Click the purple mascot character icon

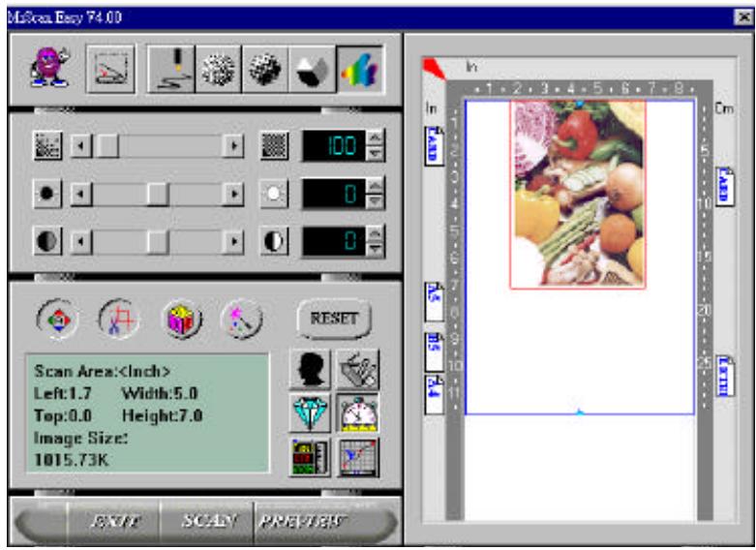(49, 67)
